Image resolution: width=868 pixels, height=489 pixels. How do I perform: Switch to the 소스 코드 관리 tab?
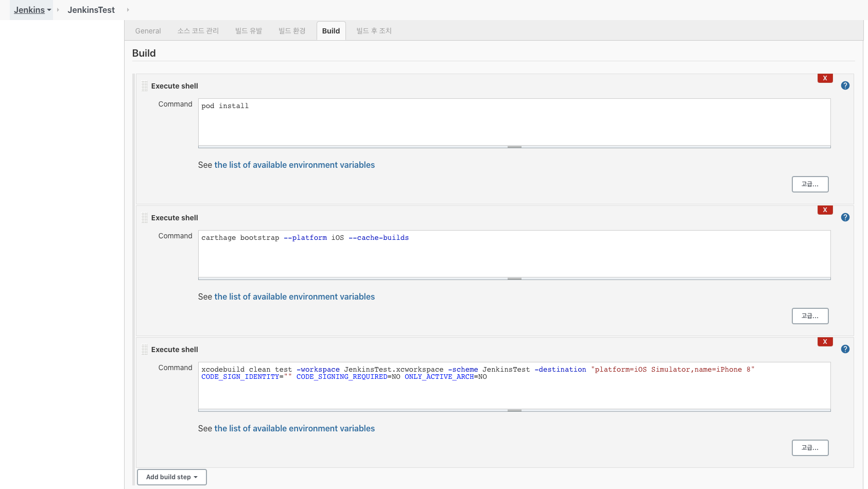pyautogui.click(x=198, y=31)
